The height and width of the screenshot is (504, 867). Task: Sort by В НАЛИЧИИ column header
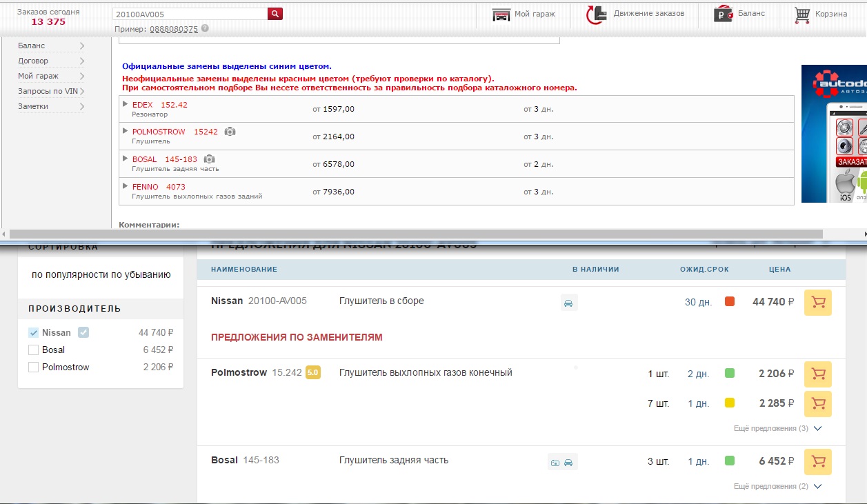click(596, 270)
